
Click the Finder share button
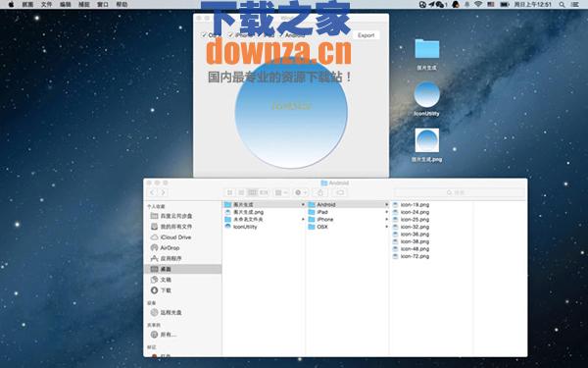point(320,192)
